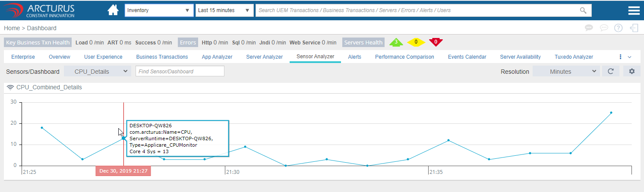
Task: Click the green healthy servers indicator
Action: [x=396, y=42]
